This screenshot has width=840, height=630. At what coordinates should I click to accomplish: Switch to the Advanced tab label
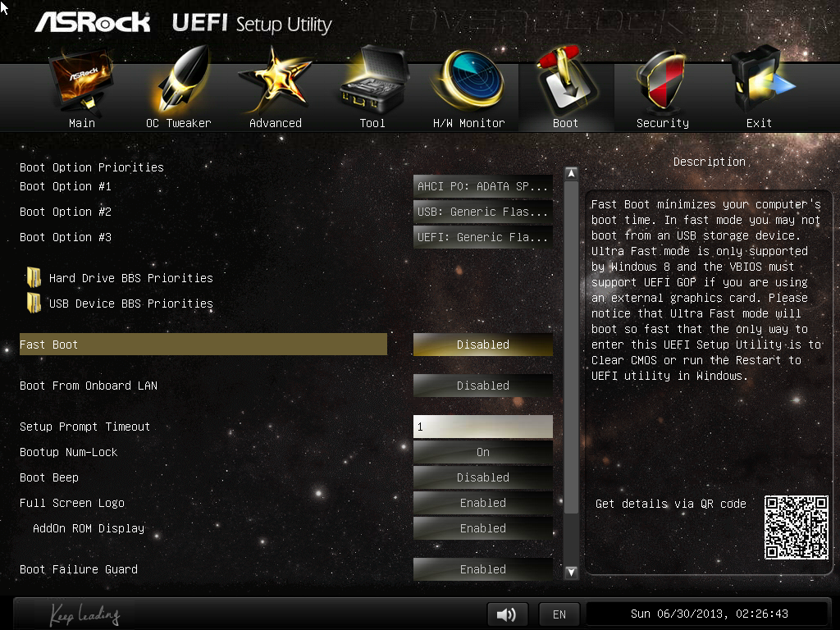(x=276, y=123)
